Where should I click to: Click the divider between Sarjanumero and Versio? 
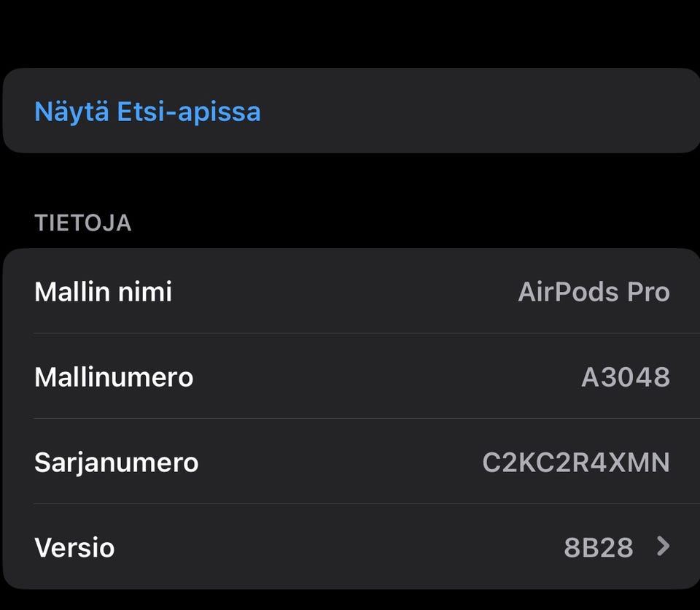pos(365,504)
